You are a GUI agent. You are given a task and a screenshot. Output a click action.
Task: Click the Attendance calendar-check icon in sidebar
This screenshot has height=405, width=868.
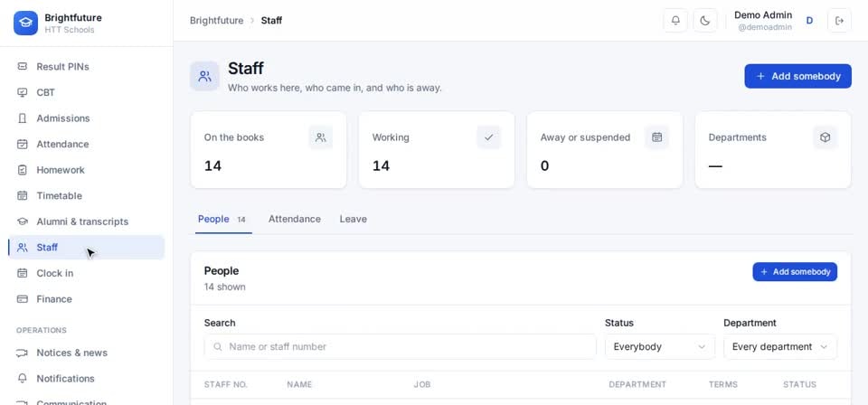point(22,144)
